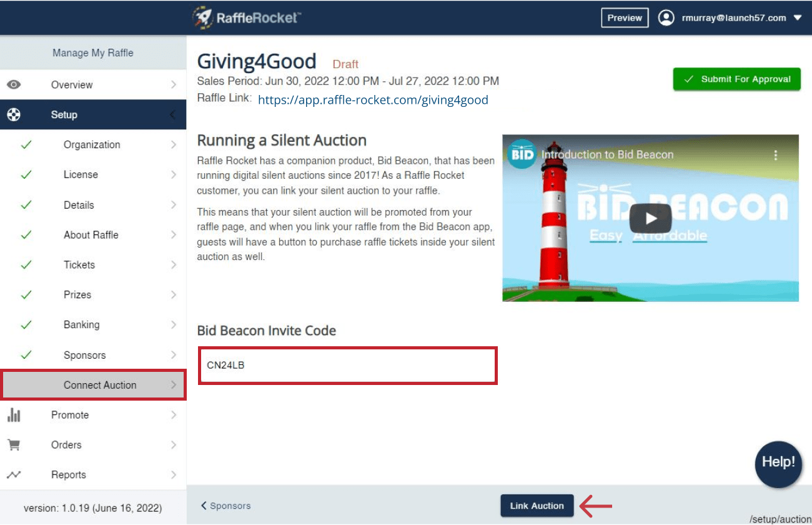The image size is (812, 525).
Task: Click the rmurray@launch57.com account email
Action: [734, 18]
